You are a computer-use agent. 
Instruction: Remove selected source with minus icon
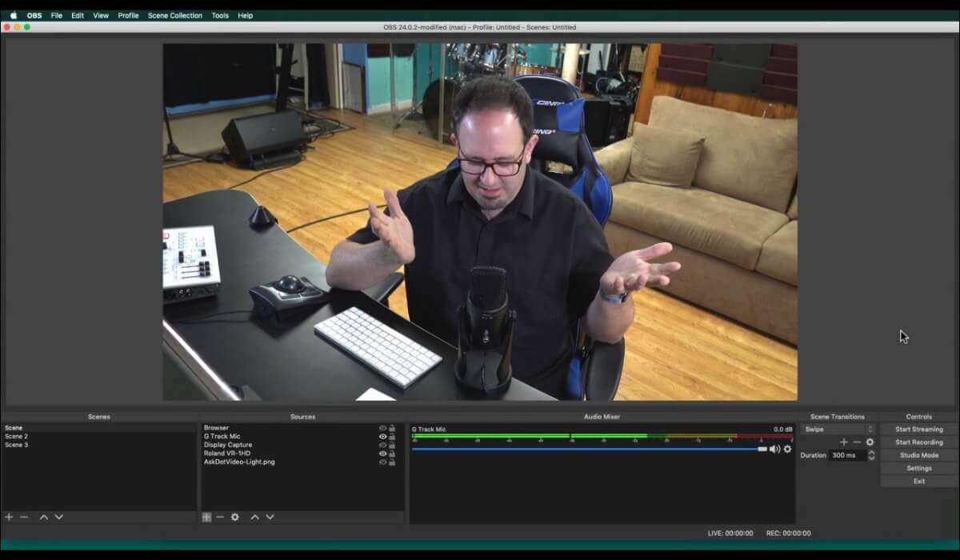tap(220, 518)
